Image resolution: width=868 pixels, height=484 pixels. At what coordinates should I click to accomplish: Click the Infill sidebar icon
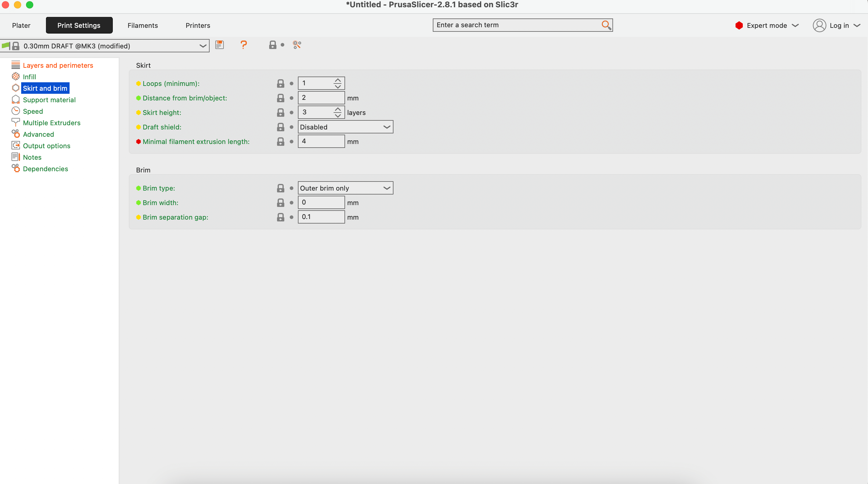pyautogui.click(x=15, y=77)
